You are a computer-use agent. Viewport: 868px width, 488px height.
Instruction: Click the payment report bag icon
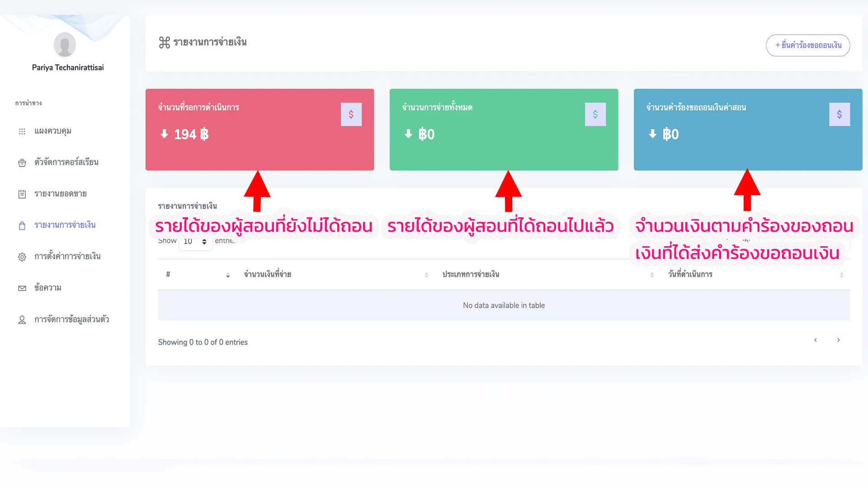click(22, 225)
